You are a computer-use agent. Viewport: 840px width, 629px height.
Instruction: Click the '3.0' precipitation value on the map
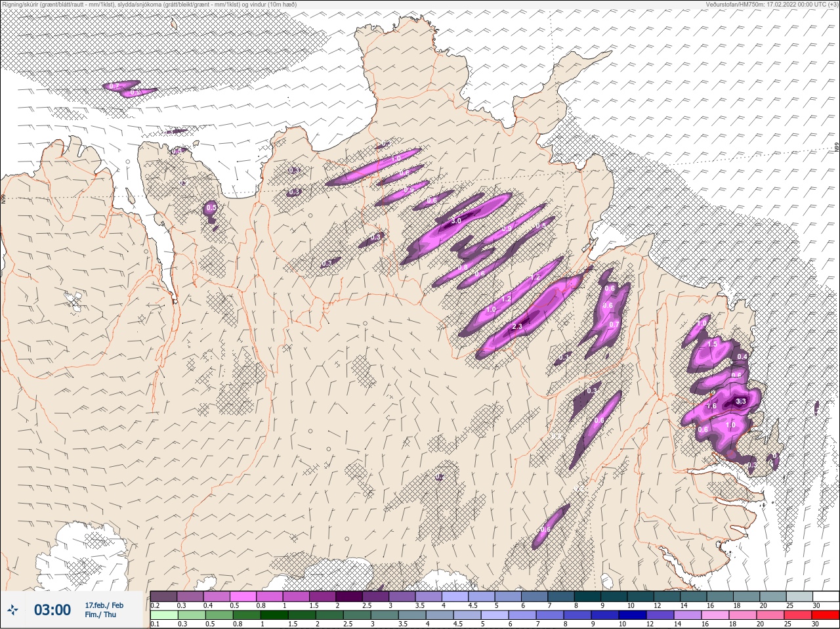(x=456, y=221)
